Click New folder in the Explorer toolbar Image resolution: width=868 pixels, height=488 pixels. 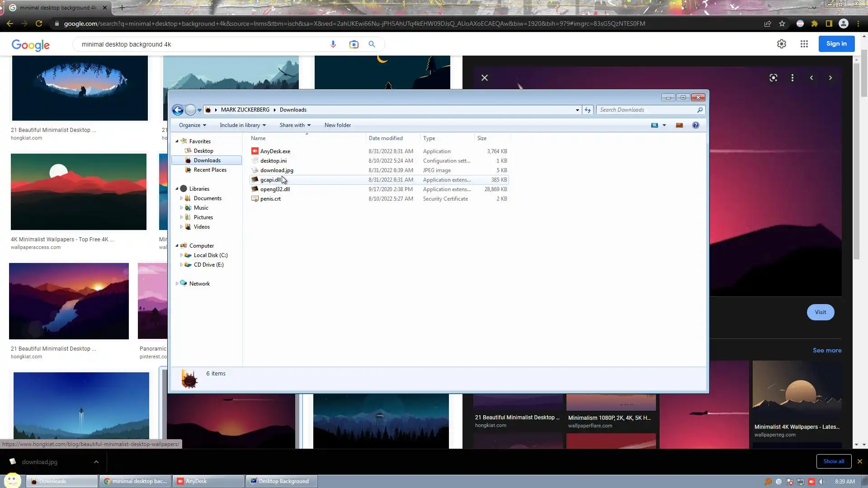coord(337,125)
